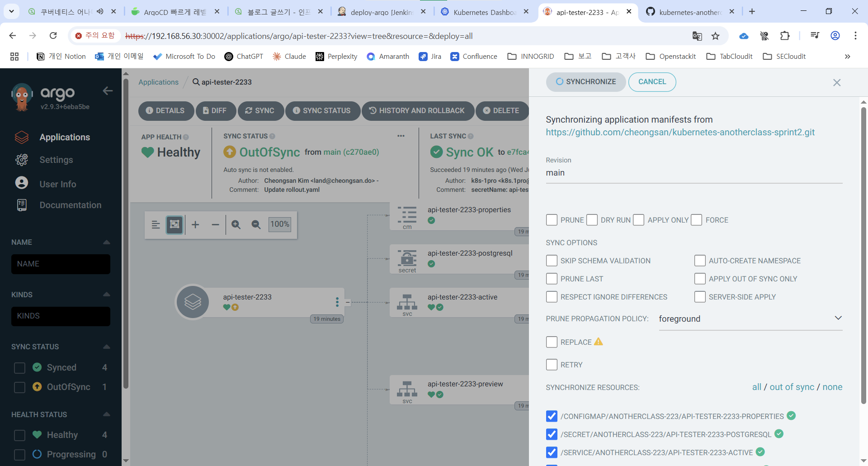Enable the APPLY ONLY checkbox

639,220
